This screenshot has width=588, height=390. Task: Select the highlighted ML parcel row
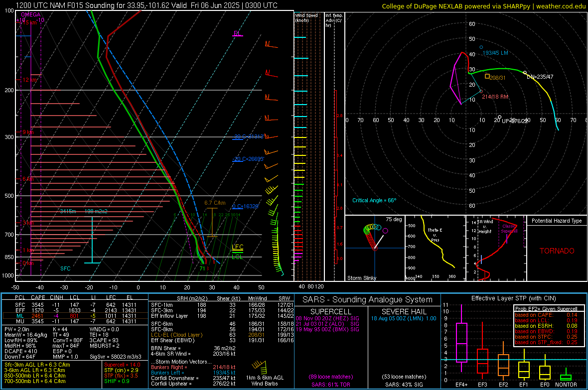75,316
